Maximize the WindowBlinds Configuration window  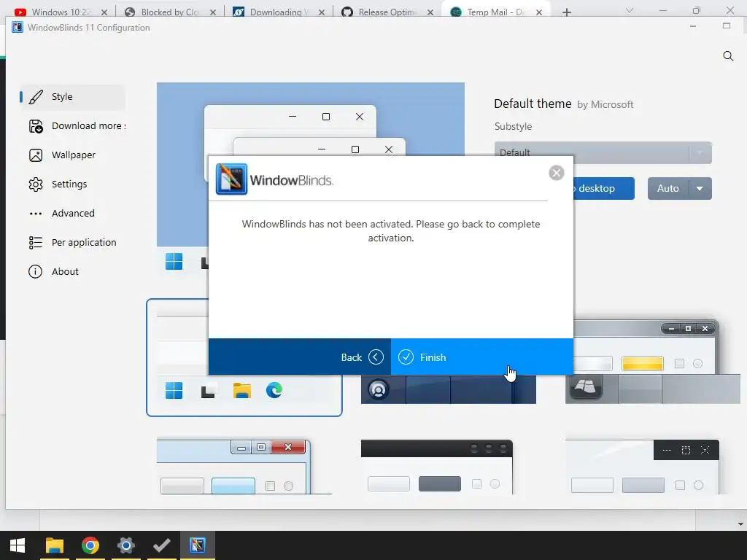pos(727,26)
